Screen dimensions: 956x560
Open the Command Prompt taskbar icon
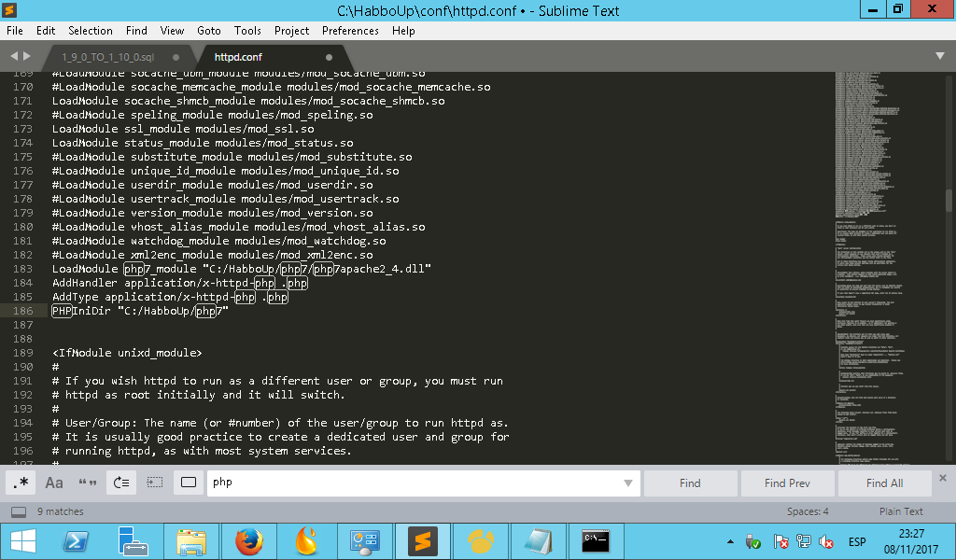[x=596, y=540]
